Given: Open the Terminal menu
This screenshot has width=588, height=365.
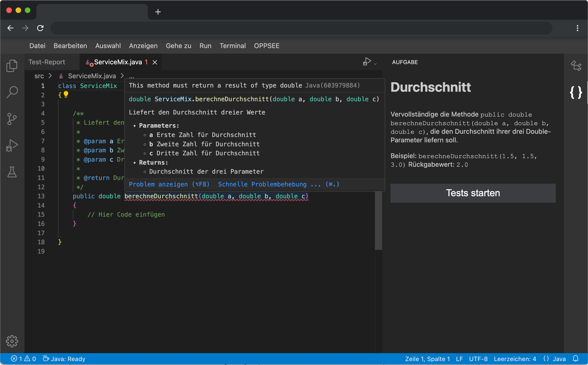Looking at the screenshot, I should click(x=233, y=46).
